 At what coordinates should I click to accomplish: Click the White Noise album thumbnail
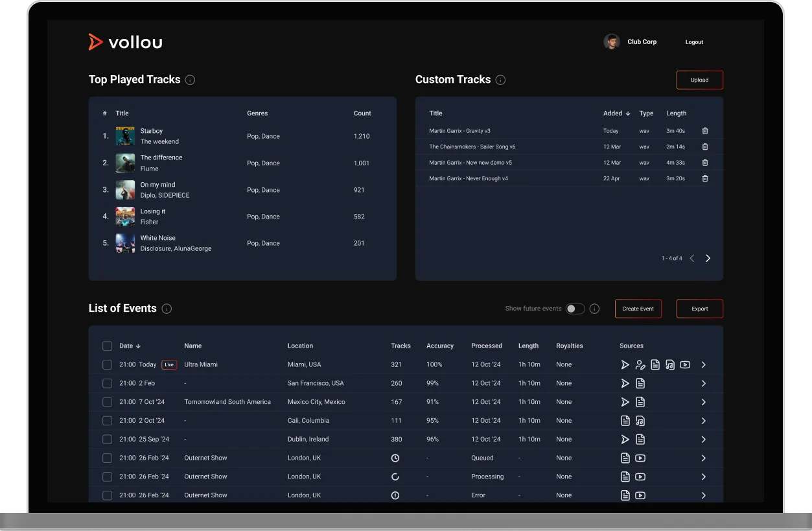[x=125, y=243]
